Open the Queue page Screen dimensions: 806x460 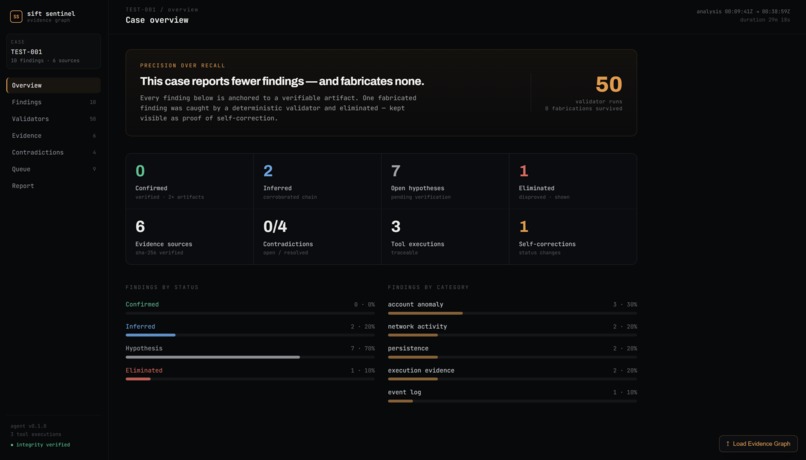(x=53, y=169)
